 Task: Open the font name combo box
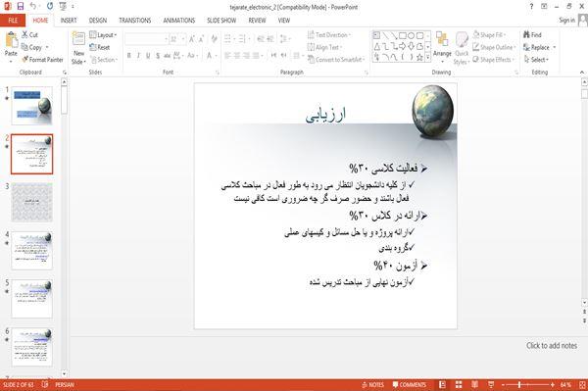coord(146,39)
